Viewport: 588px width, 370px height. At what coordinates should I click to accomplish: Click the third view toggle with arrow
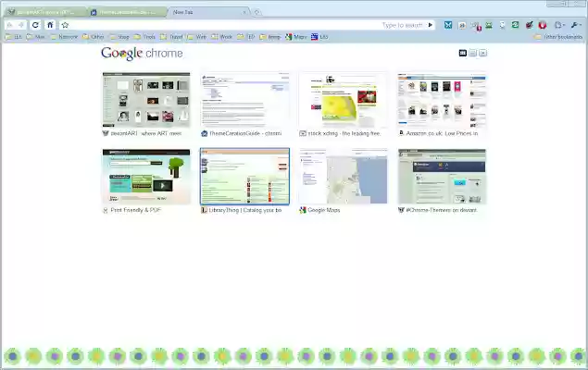click(483, 53)
